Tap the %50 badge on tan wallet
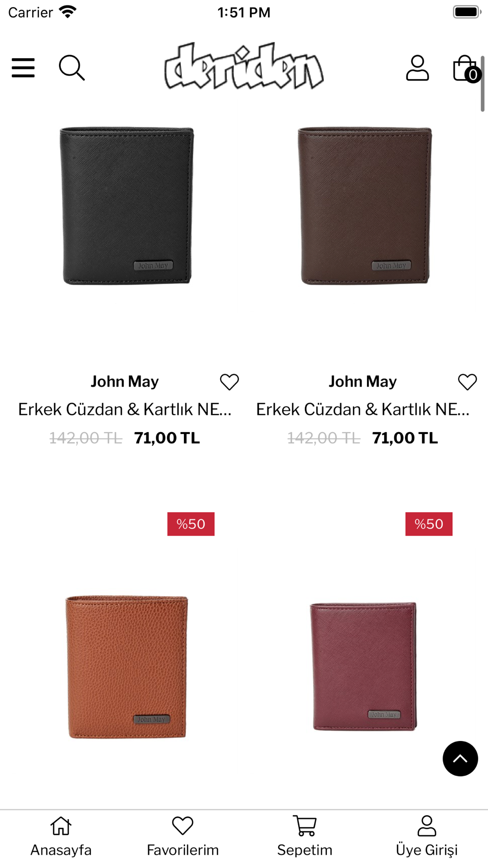Screen dimensions: 488x868 [x=191, y=524]
